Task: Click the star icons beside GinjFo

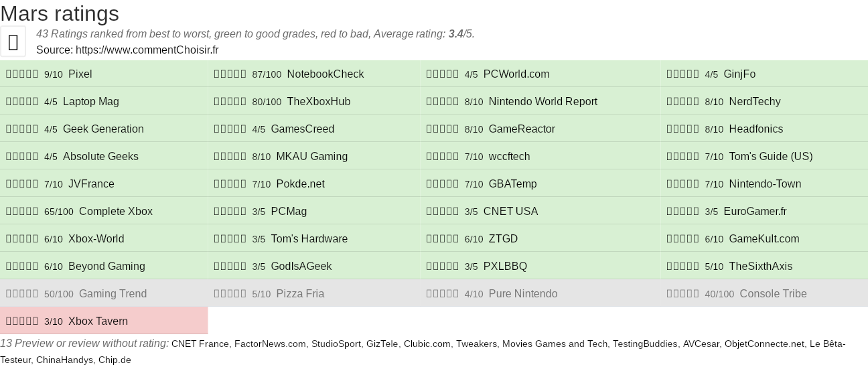Action: tap(683, 74)
